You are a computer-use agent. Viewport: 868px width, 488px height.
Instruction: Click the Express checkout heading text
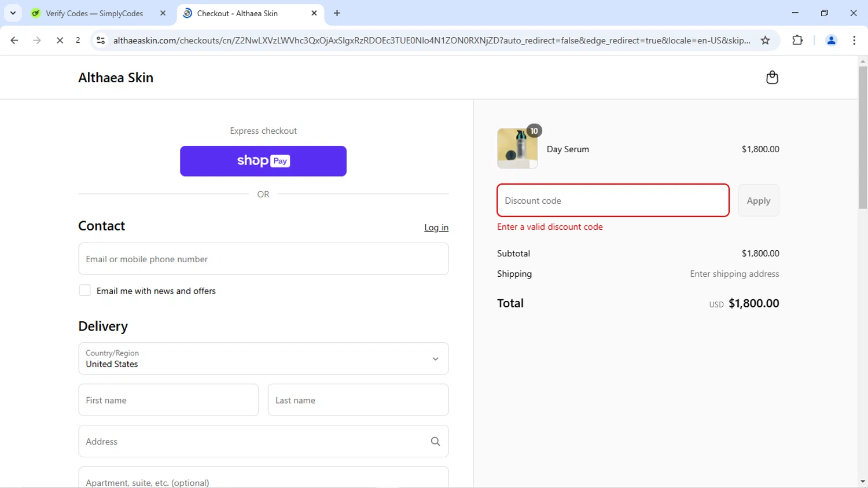[x=263, y=131]
